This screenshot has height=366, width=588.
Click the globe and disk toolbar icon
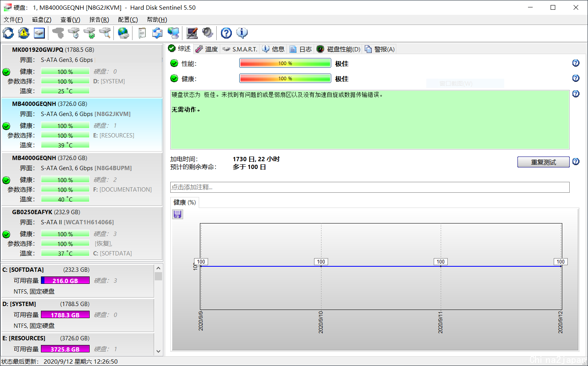pyautogui.click(x=124, y=33)
